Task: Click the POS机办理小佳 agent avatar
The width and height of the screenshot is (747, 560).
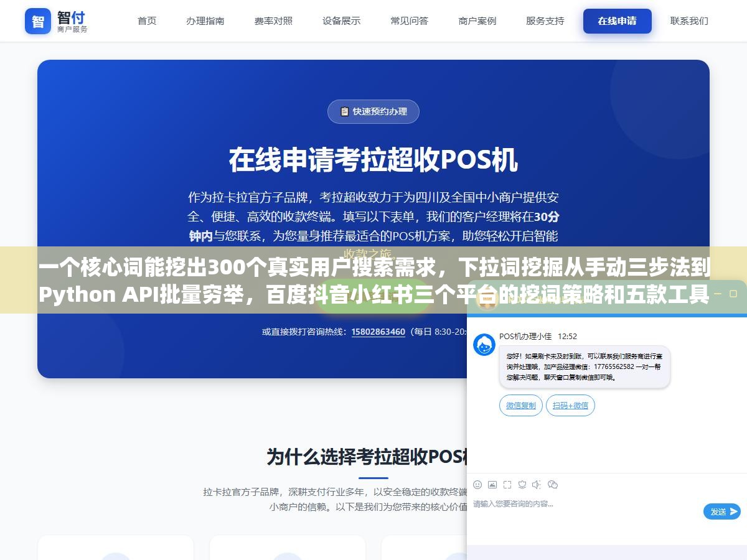Action: [484, 345]
